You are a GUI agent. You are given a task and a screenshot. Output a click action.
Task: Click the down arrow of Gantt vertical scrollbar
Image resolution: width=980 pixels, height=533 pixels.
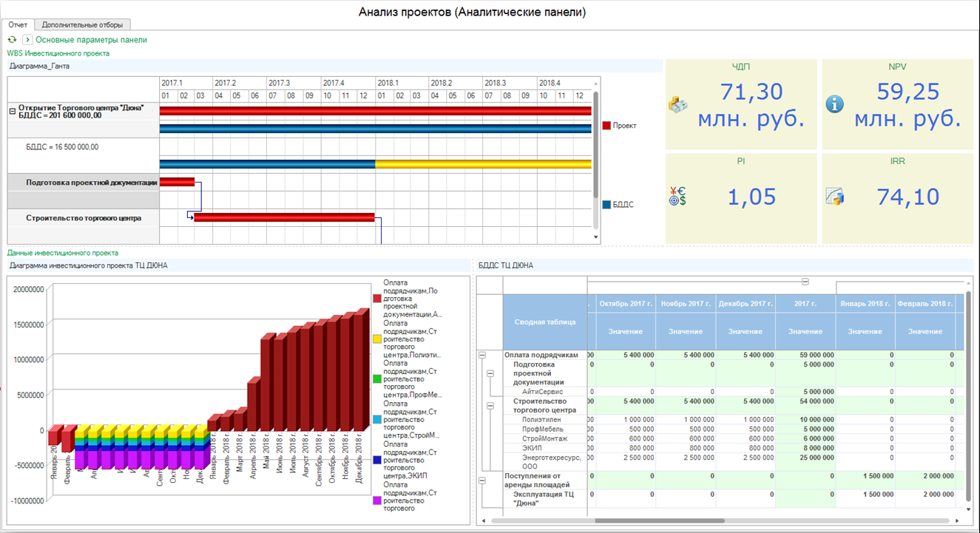596,237
